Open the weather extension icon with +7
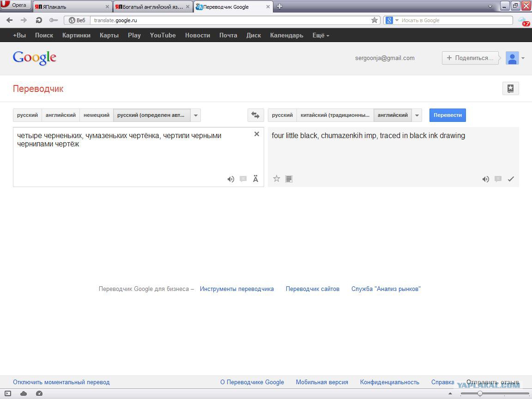 [524, 21]
